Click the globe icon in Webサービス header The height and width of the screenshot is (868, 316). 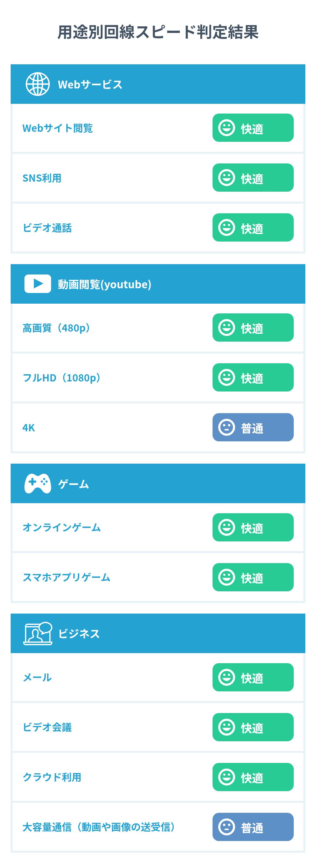(38, 84)
